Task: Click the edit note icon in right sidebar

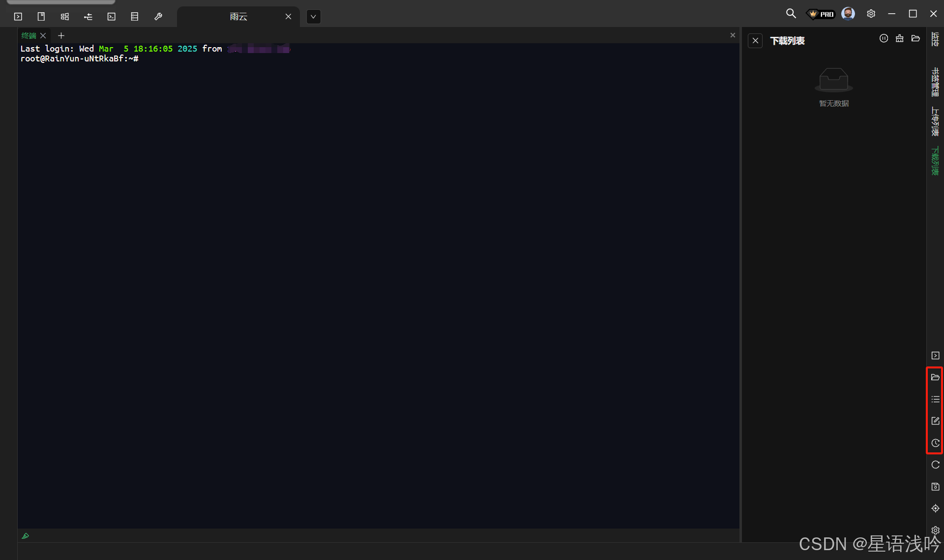Action: (935, 421)
